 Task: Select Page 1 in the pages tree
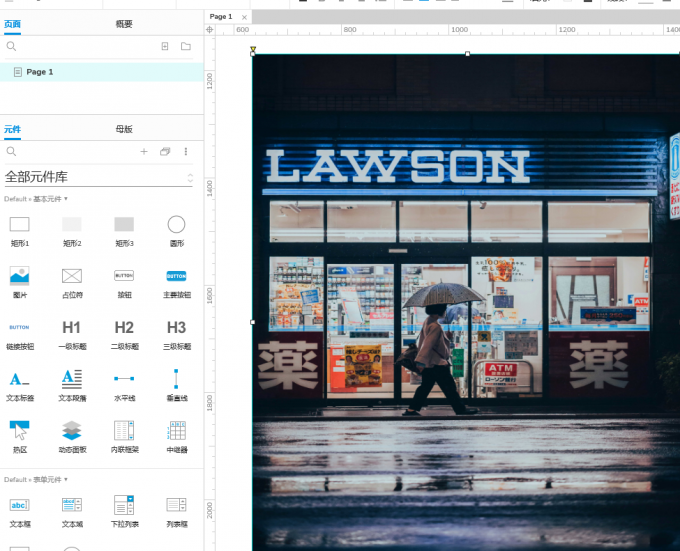click(101, 72)
